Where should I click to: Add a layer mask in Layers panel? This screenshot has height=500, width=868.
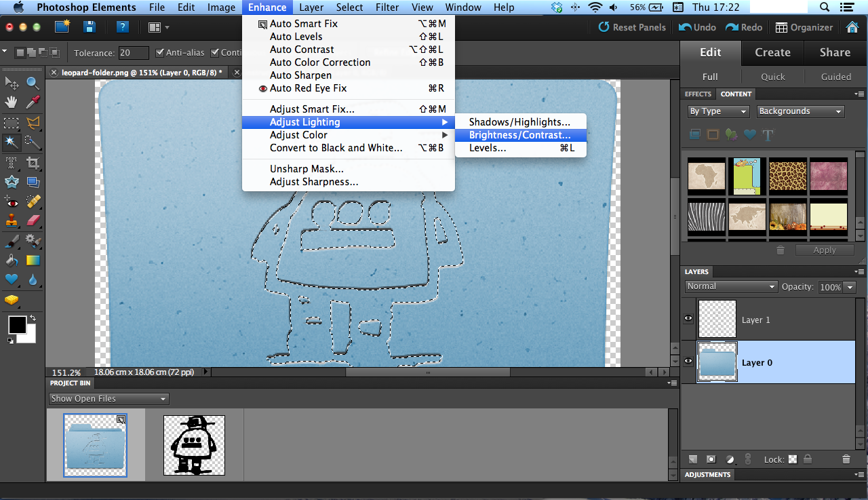tap(711, 459)
